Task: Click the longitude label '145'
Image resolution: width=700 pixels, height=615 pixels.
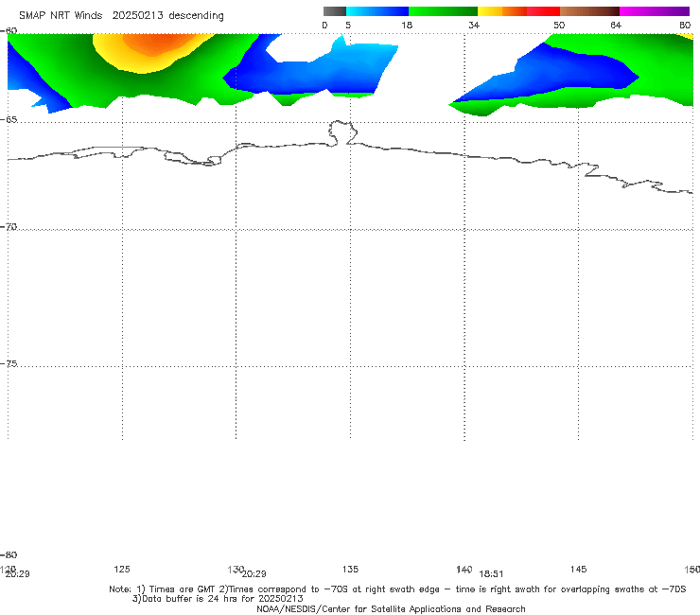Action: pos(578,570)
